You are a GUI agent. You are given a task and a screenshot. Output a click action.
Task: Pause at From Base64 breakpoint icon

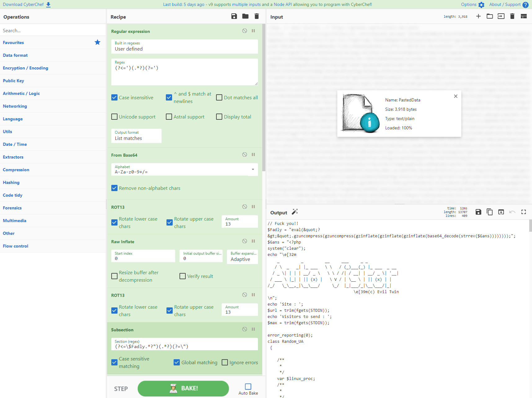coord(253,154)
